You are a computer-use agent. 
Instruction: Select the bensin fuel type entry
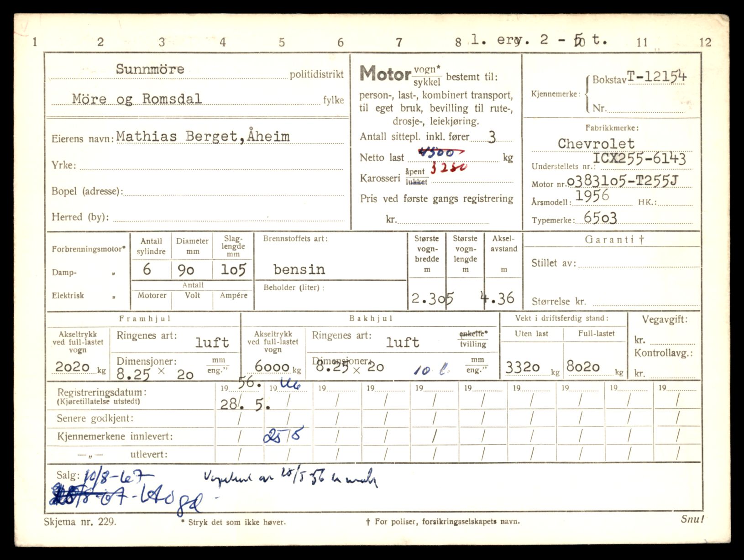[299, 269]
